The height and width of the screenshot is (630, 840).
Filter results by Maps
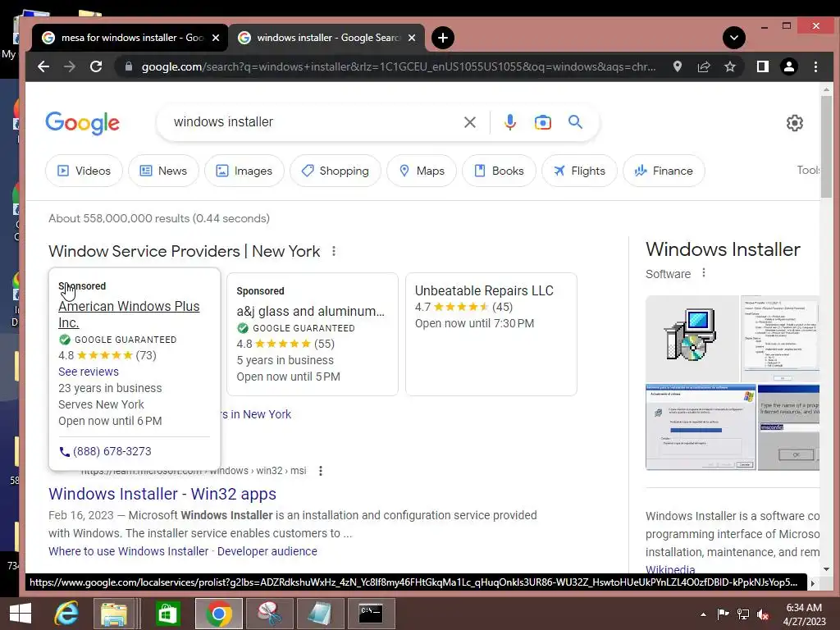[x=422, y=171]
